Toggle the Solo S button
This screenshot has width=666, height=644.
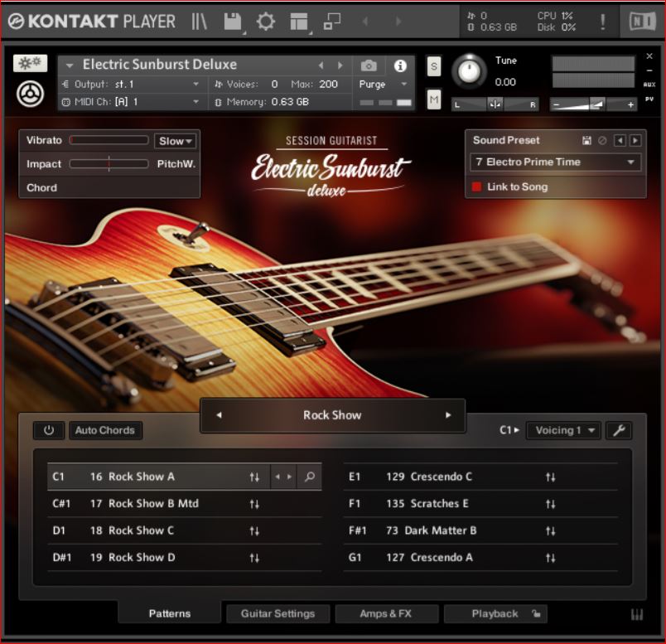coord(434,66)
